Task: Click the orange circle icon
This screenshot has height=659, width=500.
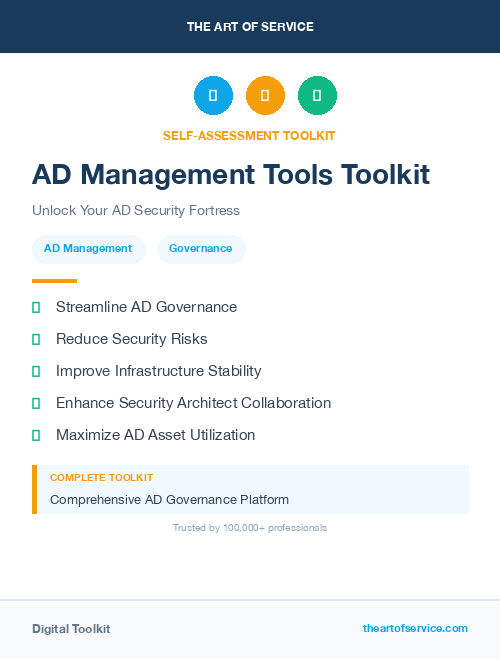Action: click(265, 95)
